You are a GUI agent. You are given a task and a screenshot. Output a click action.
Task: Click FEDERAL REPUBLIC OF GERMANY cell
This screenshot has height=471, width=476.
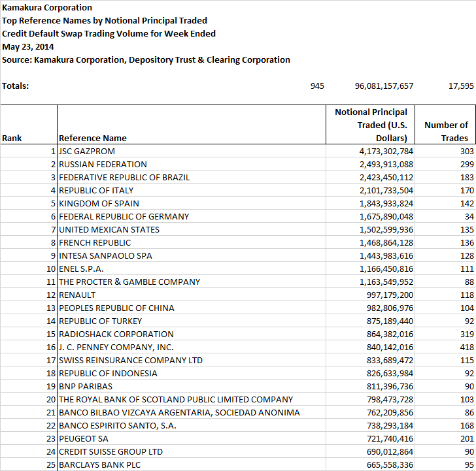pyautogui.click(x=192, y=216)
